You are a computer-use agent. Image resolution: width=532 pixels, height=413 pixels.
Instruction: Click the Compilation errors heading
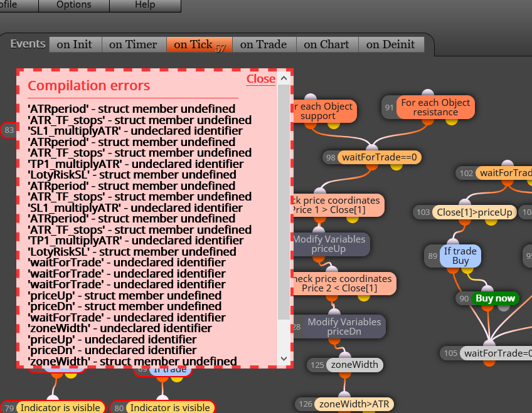pyautogui.click(x=89, y=86)
